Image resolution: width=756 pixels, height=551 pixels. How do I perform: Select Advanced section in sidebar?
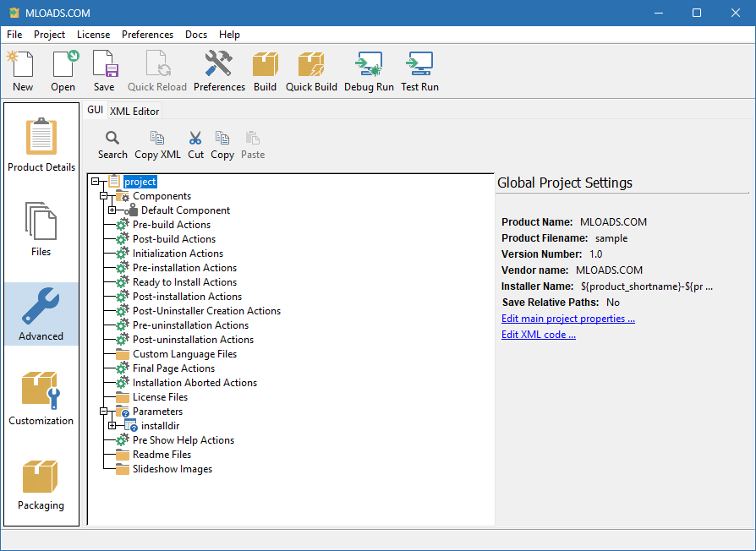41,314
